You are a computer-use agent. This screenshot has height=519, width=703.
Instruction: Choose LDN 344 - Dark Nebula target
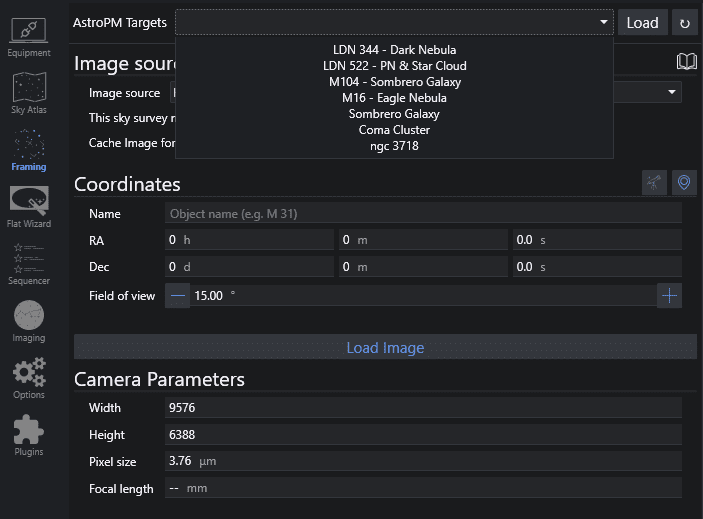pyautogui.click(x=394, y=50)
